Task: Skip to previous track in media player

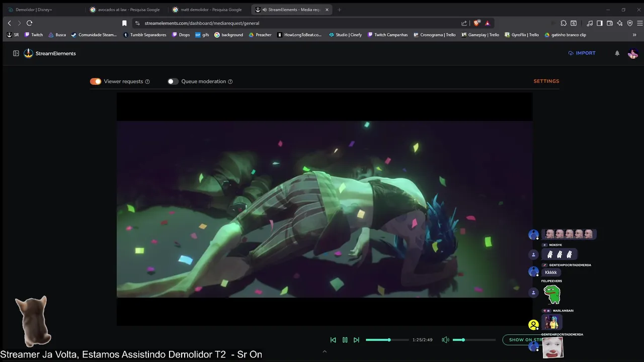Action: point(333,340)
